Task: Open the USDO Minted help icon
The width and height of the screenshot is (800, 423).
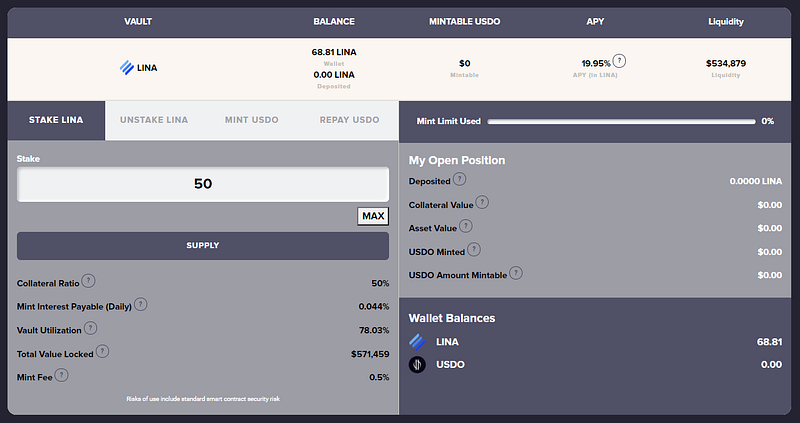Action: (x=473, y=250)
